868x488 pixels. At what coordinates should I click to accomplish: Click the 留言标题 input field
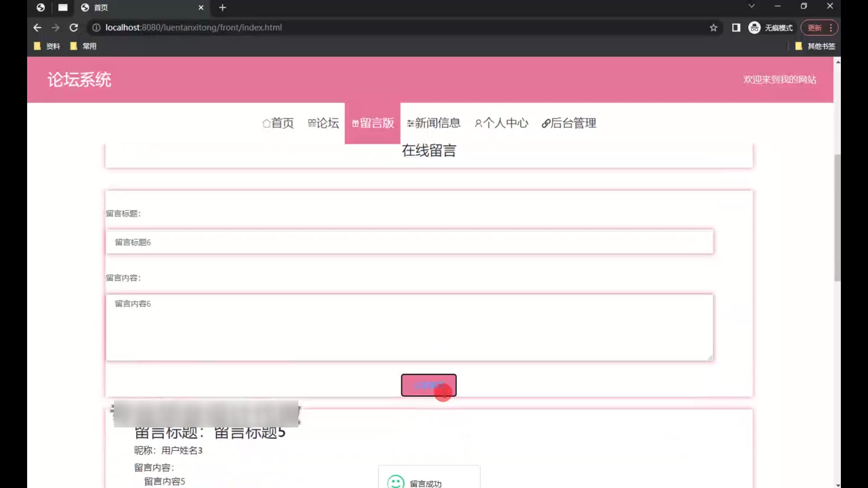tap(409, 242)
